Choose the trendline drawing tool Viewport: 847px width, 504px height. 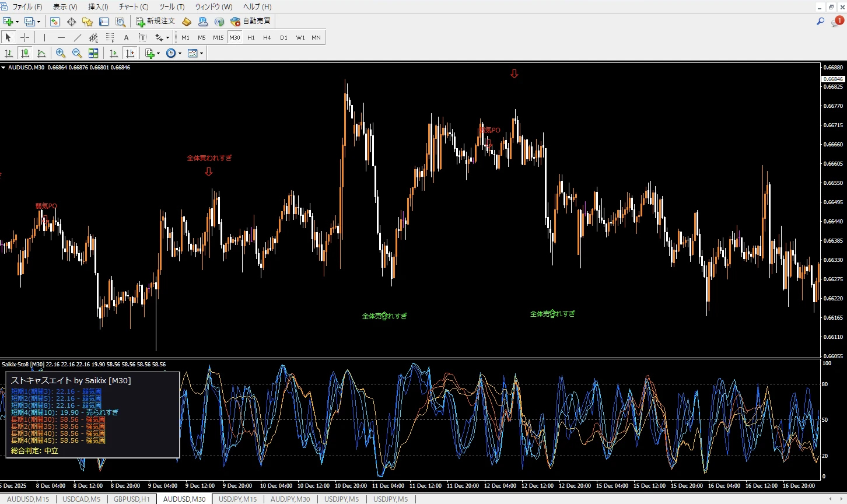(x=77, y=37)
